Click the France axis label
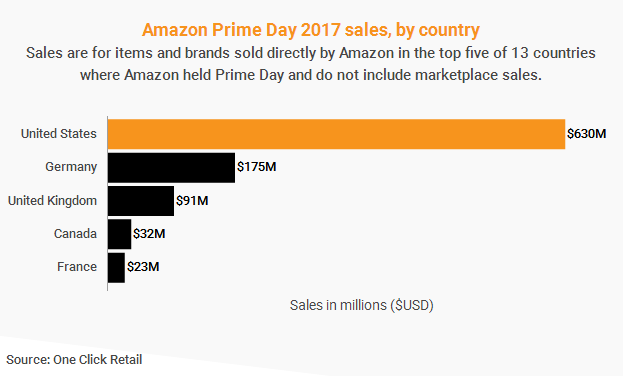The image size is (623, 376). pos(77,267)
